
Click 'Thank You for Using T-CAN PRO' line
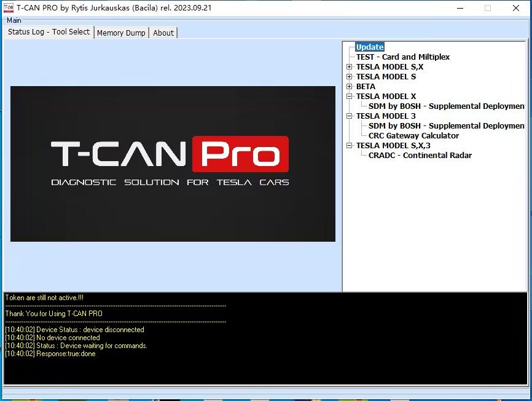pyautogui.click(x=53, y=314)
